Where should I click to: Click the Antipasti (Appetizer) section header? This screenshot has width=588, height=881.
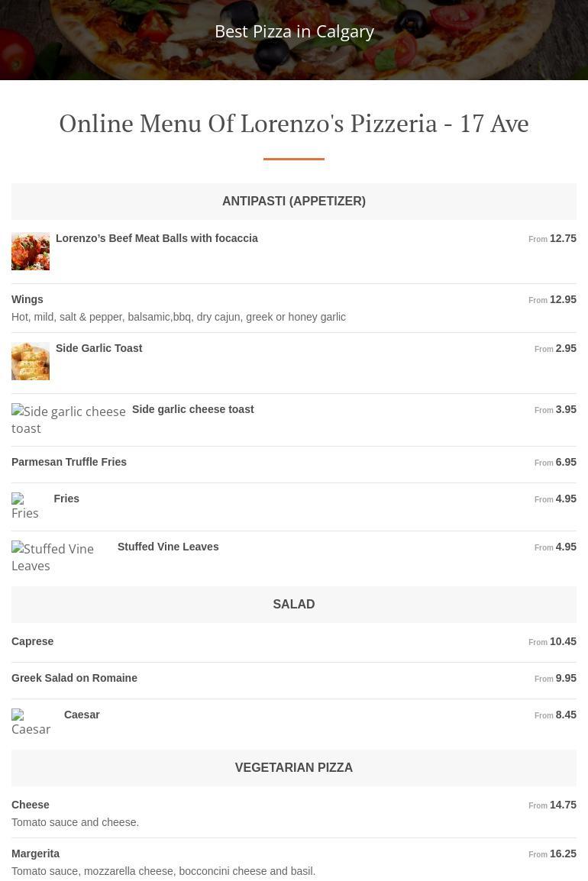click(294, 202)
